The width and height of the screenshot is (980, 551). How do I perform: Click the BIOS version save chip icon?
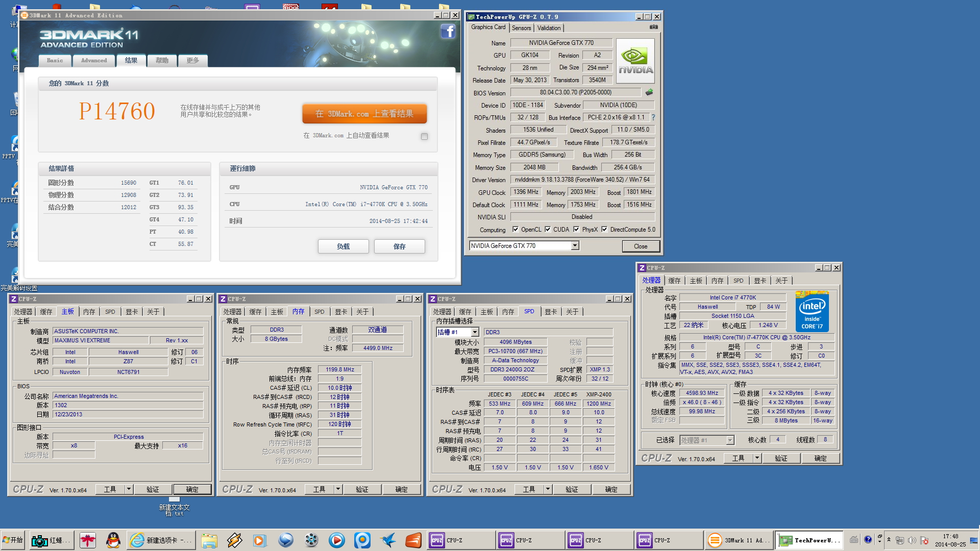coord(649,93)
